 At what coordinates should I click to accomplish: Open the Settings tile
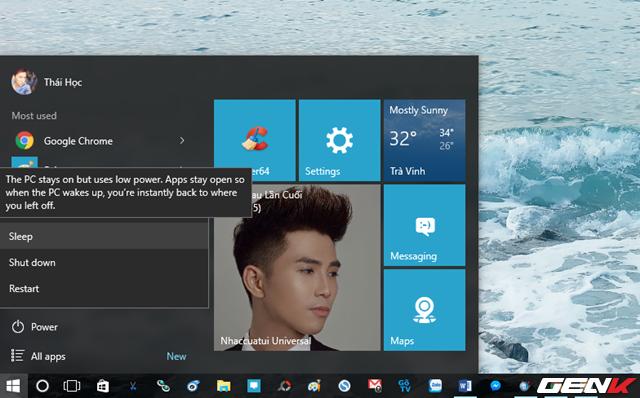pos(340,140)
